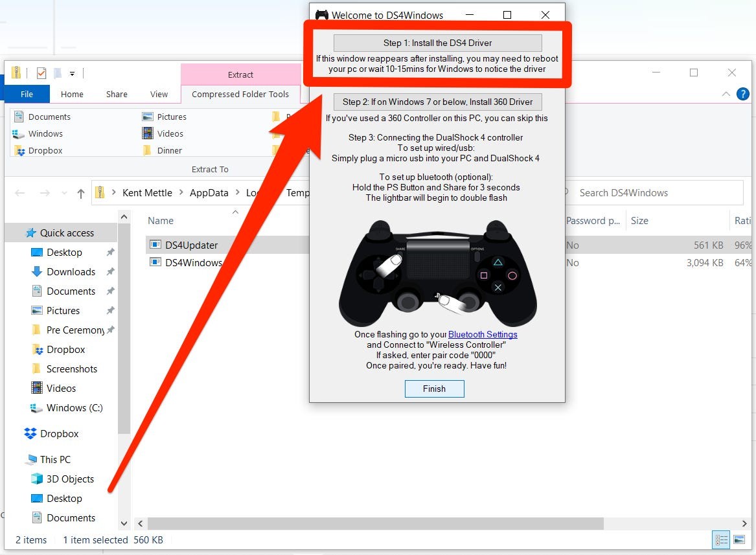Click the Properties checkmark quick access icon
Image resolution: width=756 pixels, height=555 pixels.
tap(41, 73)
